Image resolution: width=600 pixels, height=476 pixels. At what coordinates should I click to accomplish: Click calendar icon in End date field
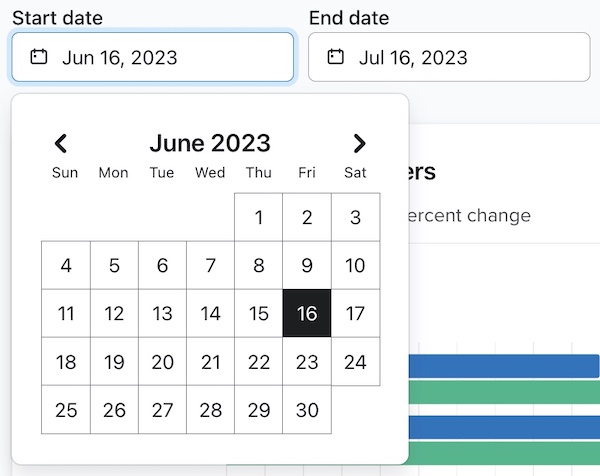click(x=336, y=57)
